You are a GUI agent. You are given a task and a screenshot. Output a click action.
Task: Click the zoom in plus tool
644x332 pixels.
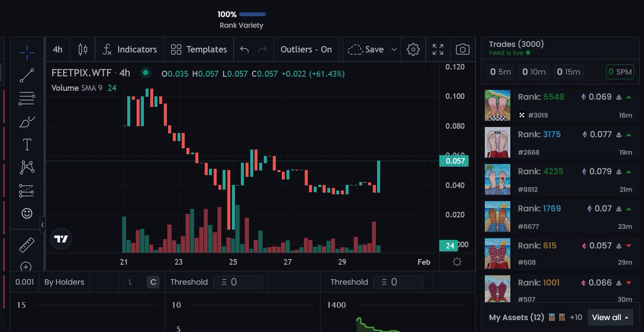coord(26,266)
